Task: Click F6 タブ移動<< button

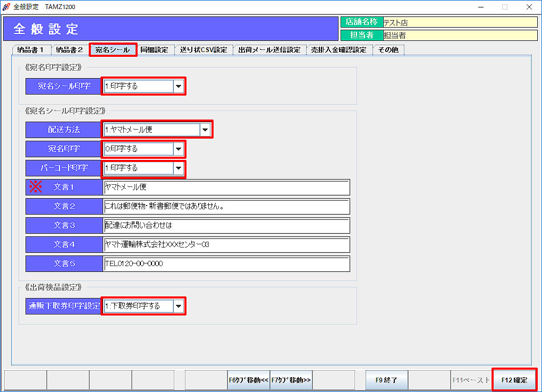Action: (x=248, y=380)
